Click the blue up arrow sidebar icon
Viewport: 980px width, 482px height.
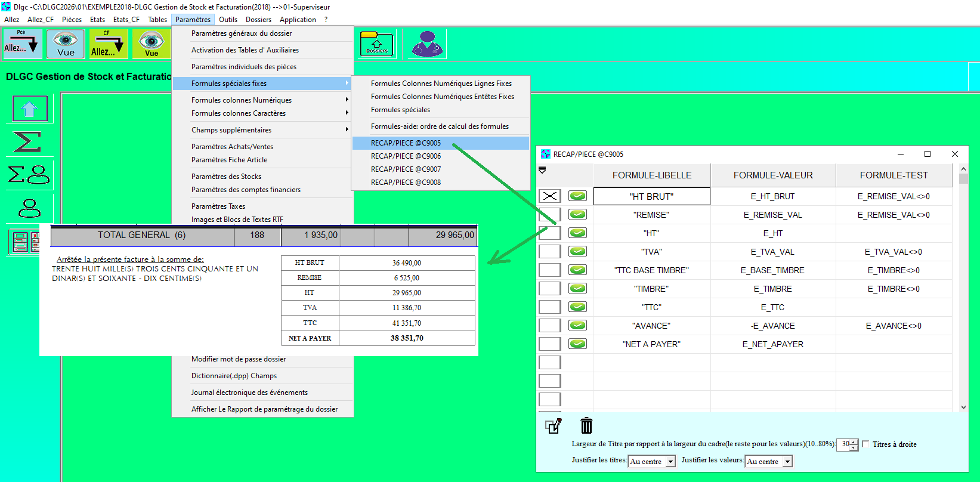click(29, 109)
